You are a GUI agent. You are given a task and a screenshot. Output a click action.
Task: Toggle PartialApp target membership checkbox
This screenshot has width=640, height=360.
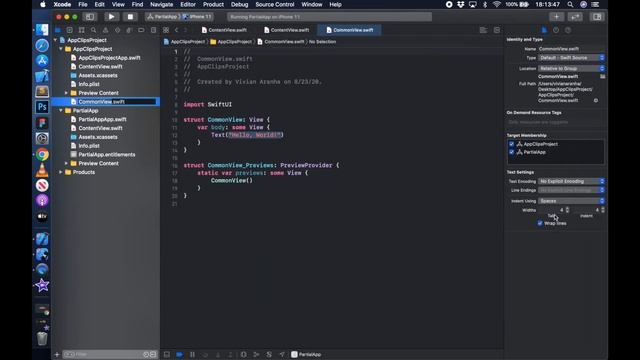[x=511, y=152]
